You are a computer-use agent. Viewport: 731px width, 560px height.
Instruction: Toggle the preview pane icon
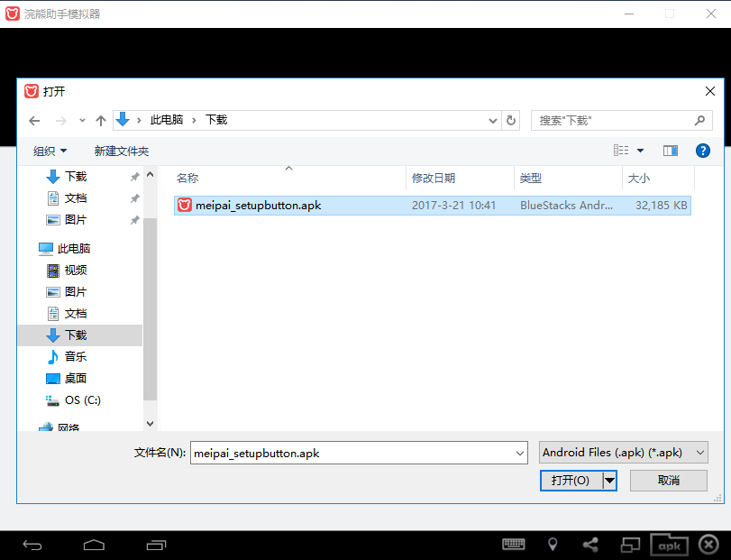click(670, 151)
